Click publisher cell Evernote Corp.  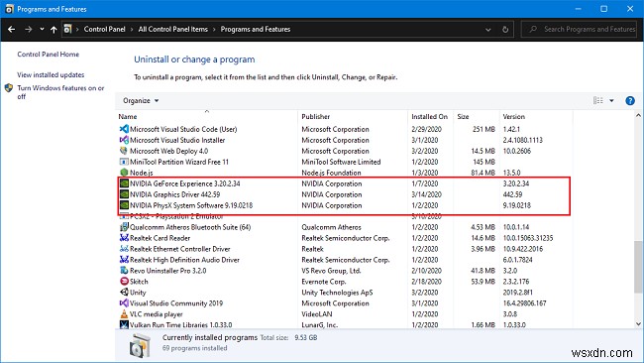pos(324,282)
